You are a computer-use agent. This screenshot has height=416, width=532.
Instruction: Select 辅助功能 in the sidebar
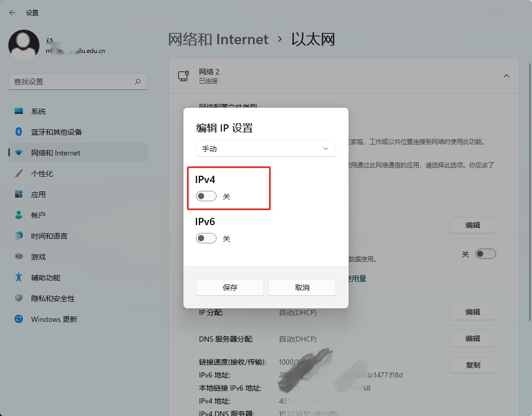[x=46, y=278]
